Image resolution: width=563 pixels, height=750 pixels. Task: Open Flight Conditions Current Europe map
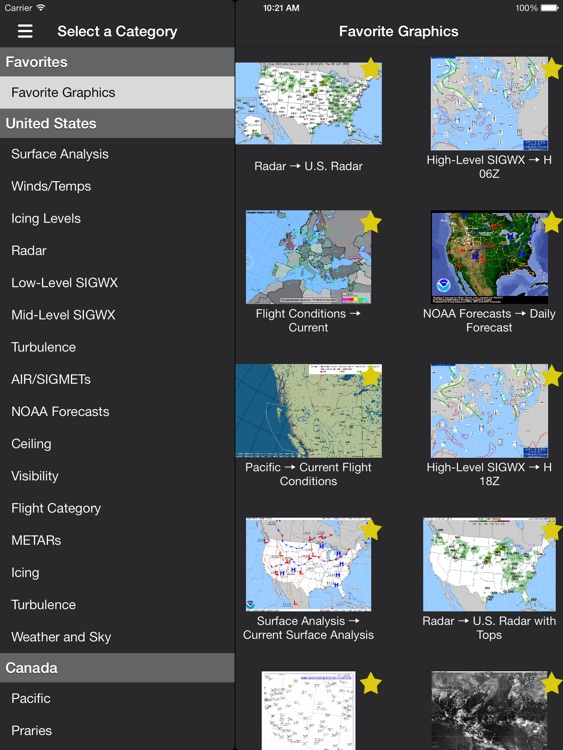click(309, 257)
